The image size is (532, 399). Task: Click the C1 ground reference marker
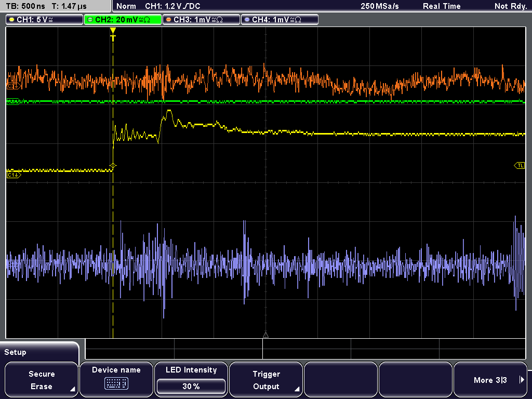tap(14, 175)
